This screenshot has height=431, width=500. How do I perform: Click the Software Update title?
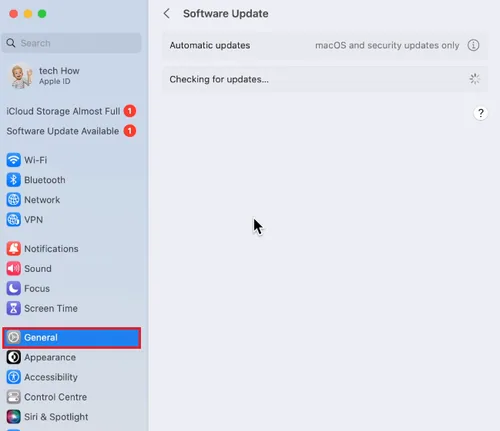click(x=226, y=14)
